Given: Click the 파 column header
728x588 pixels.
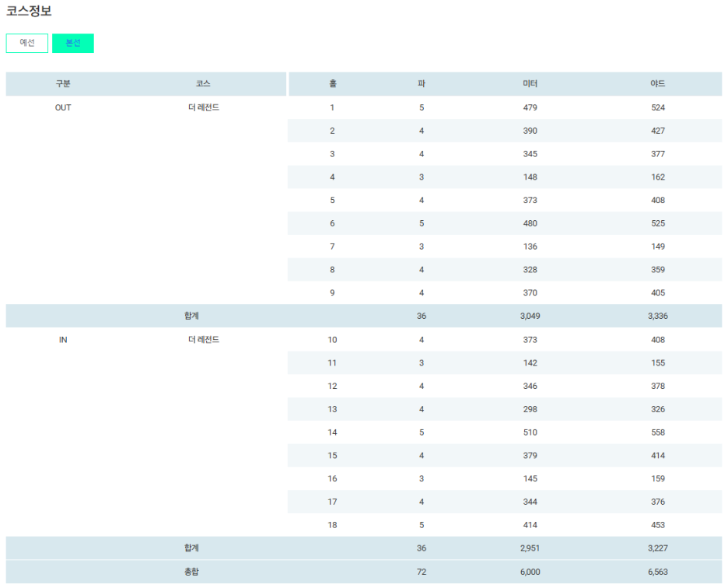Looking at the screenshot, I should [421, 83].
